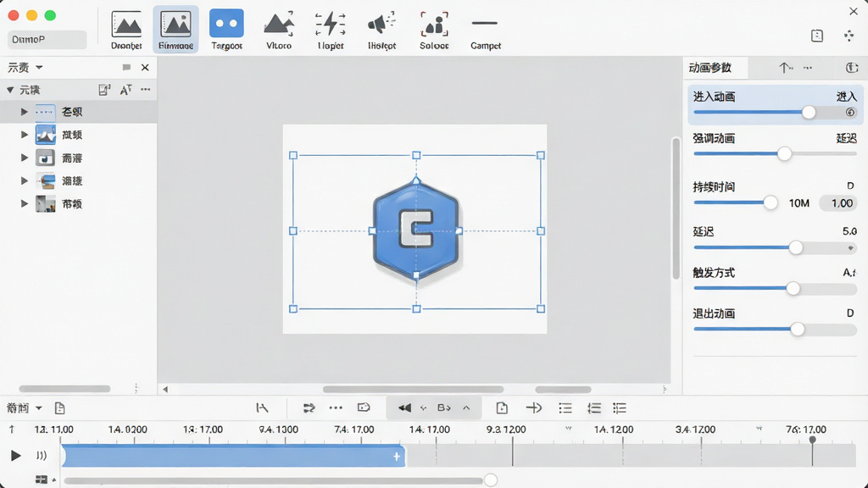Open the timeline panel dropdown at bottom left
The width and height of the screenshot is (868, 488).
(39, 408)
